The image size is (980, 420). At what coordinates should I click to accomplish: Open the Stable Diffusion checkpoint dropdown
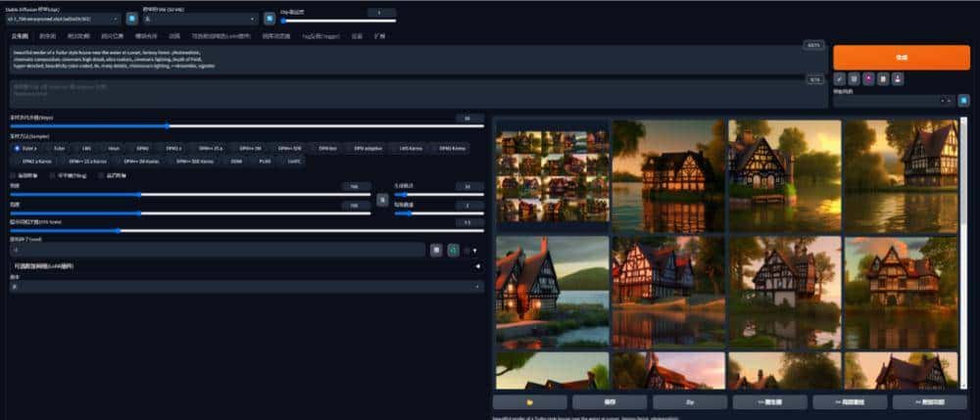(63, 18)
